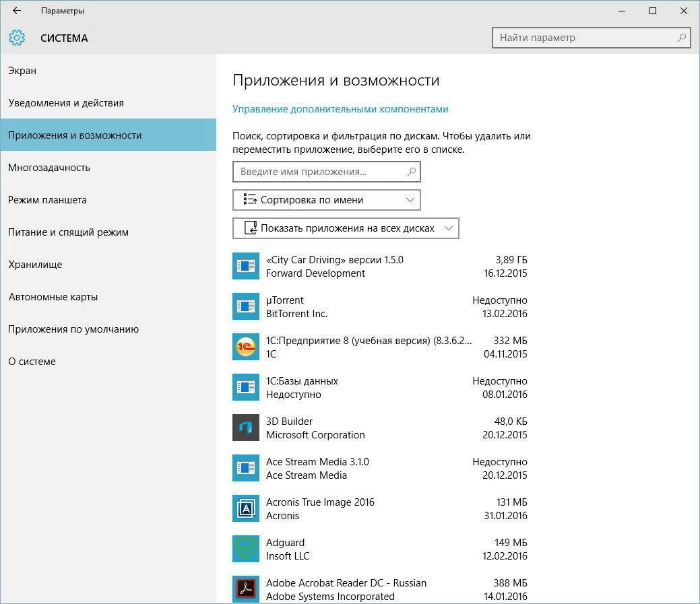Screen dimensions: 700x604
Task: Expand Показать приложения на всех дисках dropdown
Action: point(346,228)
